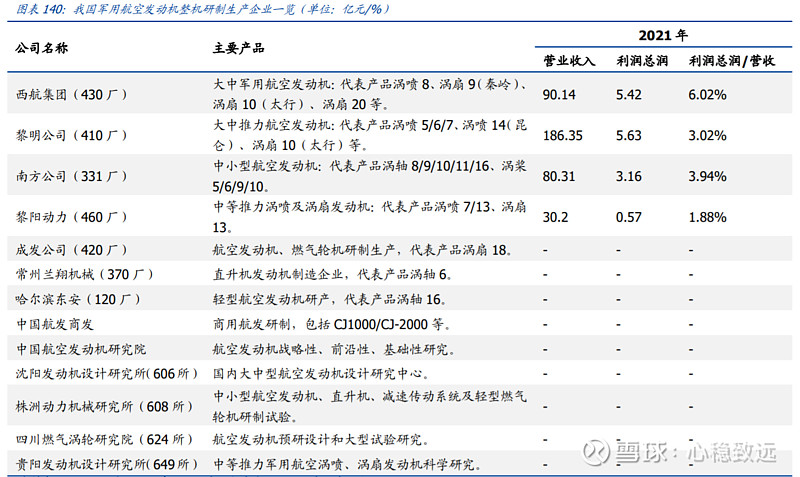Image resolution: width=800 pixels, height=477 pixels.
Task: Click ratio value 6.02%
Action: [707, 95]
